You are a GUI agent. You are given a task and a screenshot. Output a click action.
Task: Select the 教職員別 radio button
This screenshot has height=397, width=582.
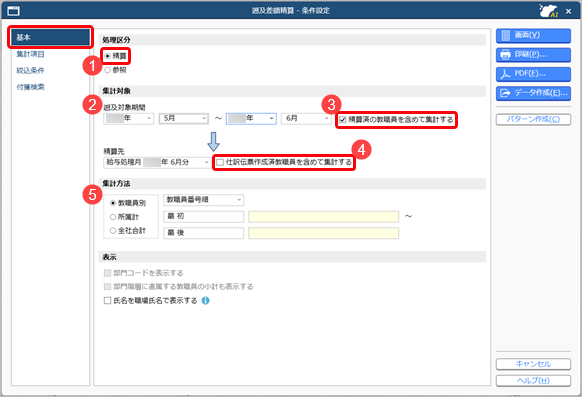tap(113, 203)
